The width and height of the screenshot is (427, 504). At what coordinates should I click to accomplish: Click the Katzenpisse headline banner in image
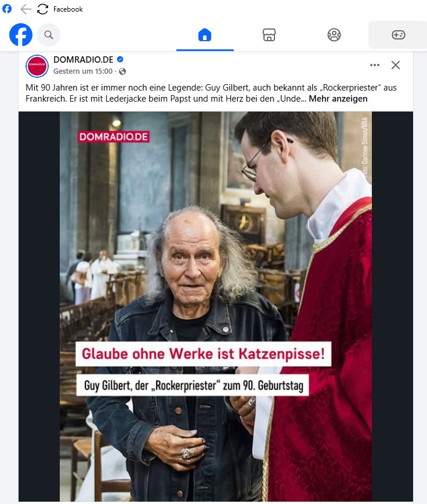203,354
